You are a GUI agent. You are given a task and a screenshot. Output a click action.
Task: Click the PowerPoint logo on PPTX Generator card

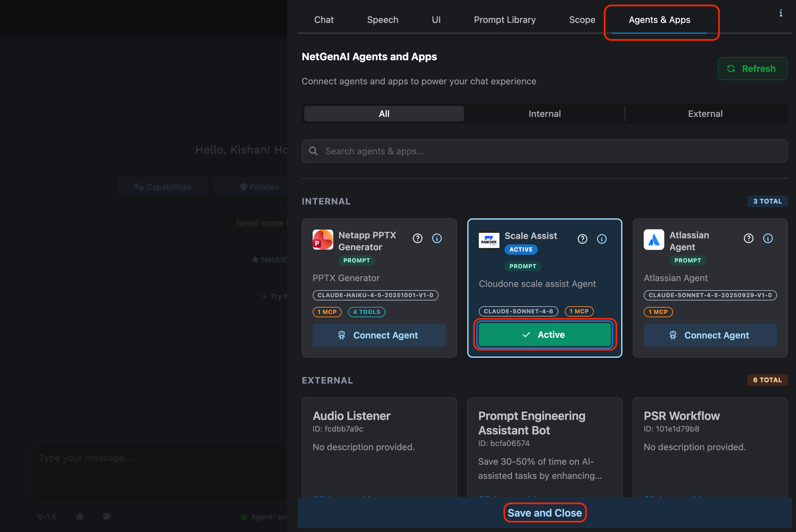(323, 240)
